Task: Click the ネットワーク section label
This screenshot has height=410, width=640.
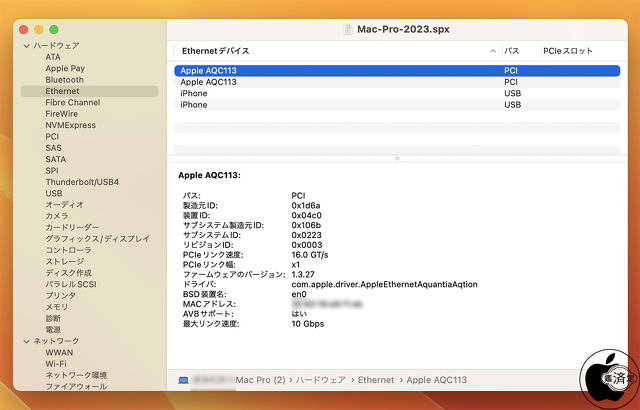Action: click(56, 341)
